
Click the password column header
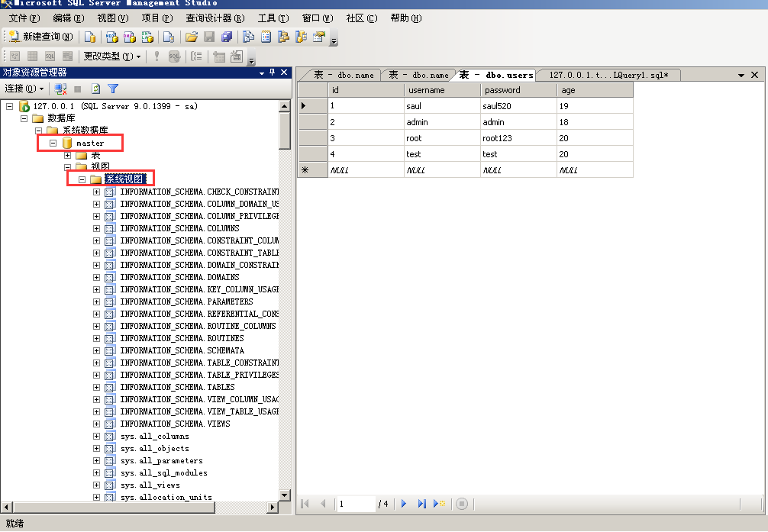518,90
